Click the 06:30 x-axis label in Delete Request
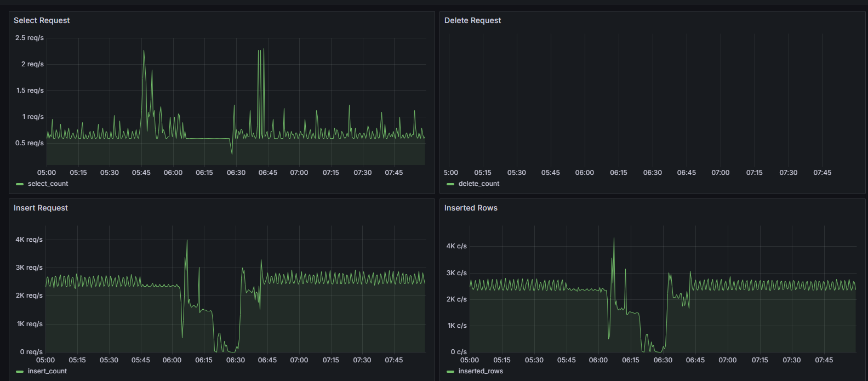Image resolution: width=868 pixels, height=381 pixels. click(652, 173)
